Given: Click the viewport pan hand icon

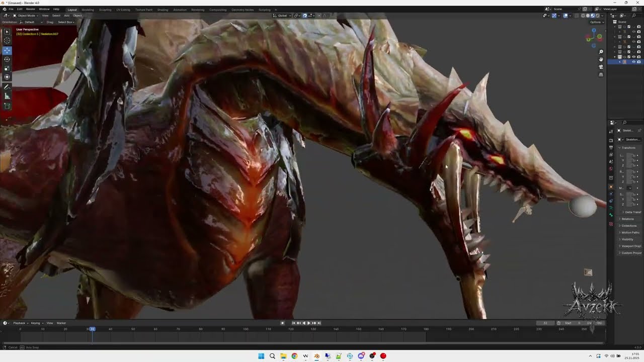Looking at the screenshot, I should [x=601, y=59].
